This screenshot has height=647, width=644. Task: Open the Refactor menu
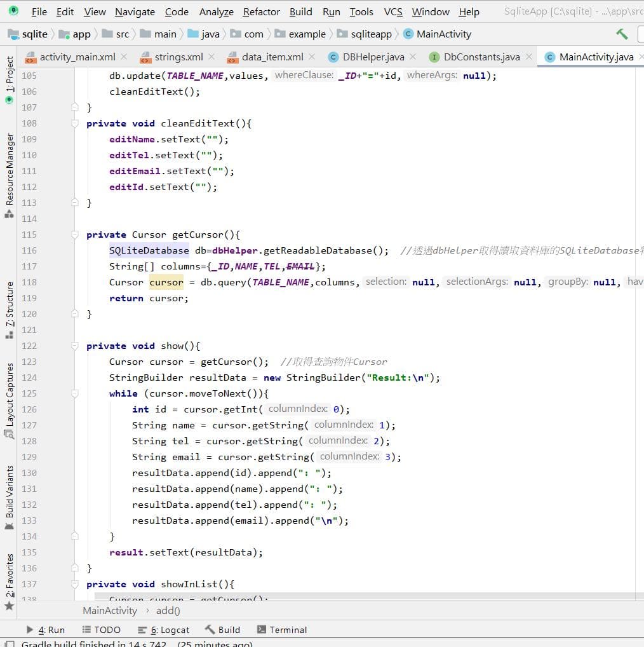tap(260, 11)
